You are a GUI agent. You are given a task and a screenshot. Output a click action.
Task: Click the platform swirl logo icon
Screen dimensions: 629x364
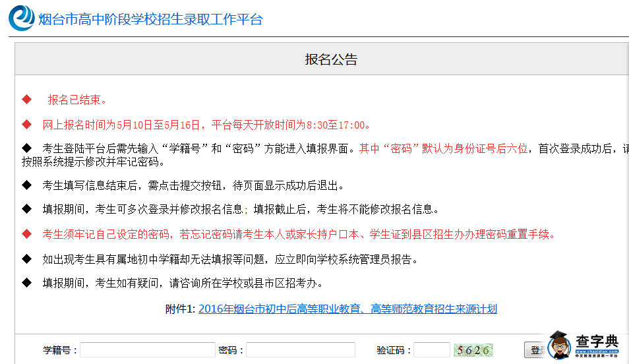click(x=22, y=18)
